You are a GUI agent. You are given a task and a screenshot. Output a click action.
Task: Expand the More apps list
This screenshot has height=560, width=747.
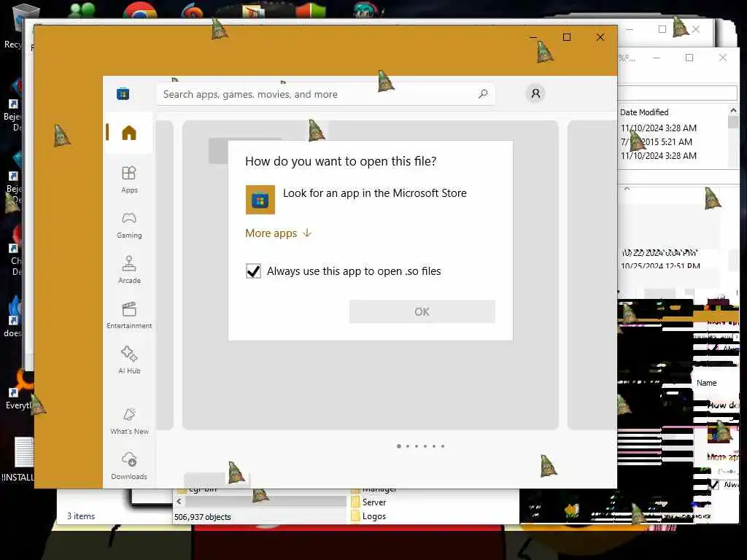tap(278, 233)
